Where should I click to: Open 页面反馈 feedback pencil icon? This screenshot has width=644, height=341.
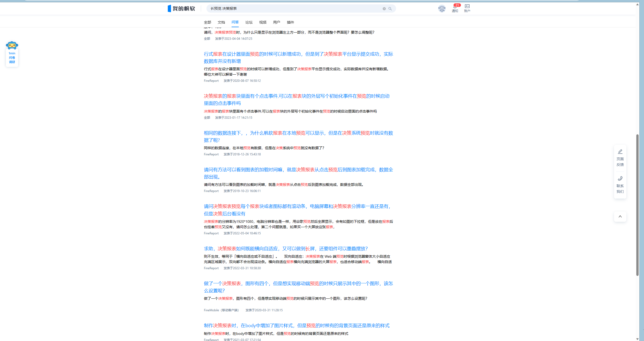click(x=620, y=158)
